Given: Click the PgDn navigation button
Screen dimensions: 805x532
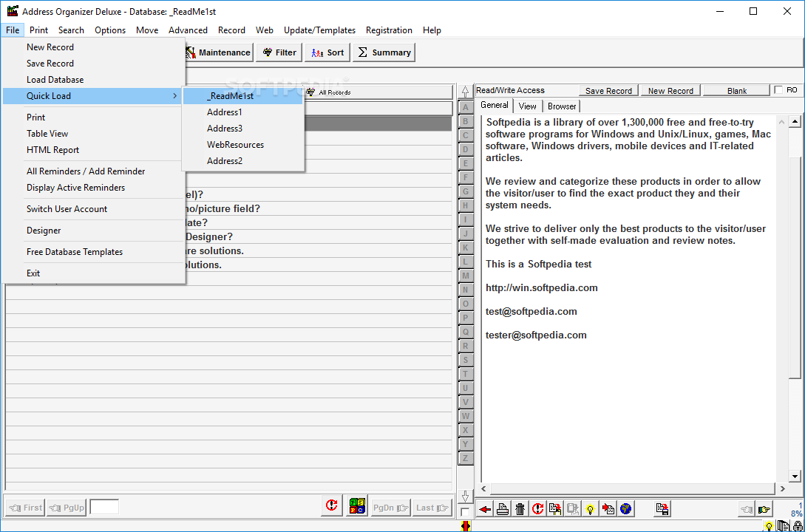Looking at the screenshot, I should pos(390,508).
